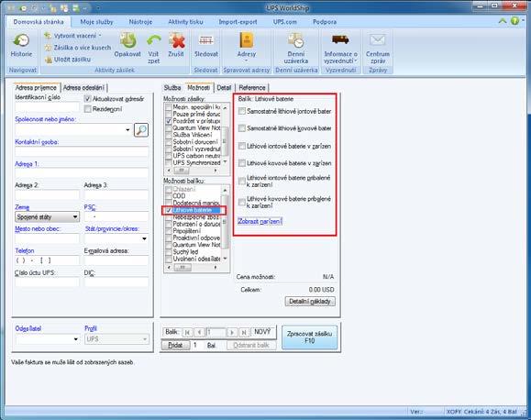Screen dimensions: 531x420
Task: Open the Profil dropdown
Action: pyautogui.click(x=145, y=339)
